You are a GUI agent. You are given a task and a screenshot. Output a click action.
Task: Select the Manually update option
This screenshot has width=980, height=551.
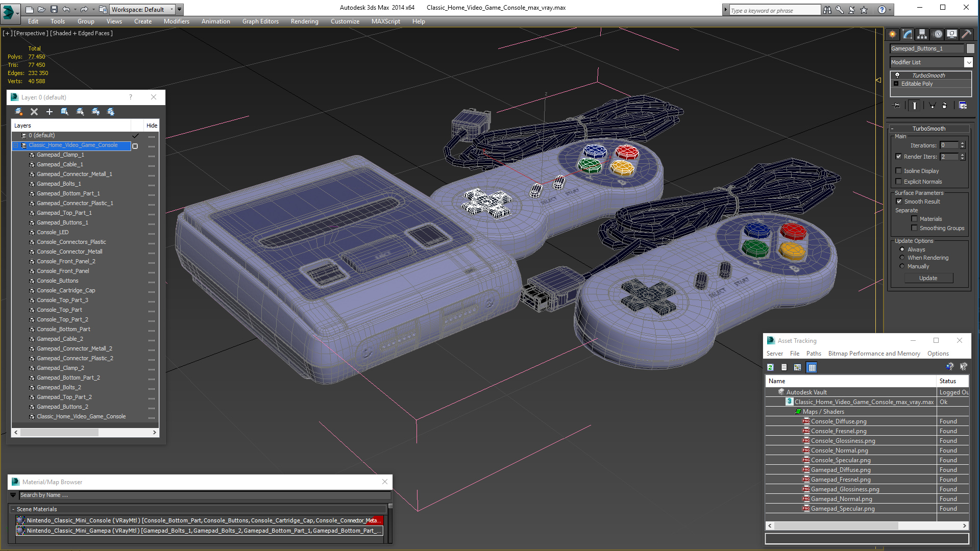point(902,266)
